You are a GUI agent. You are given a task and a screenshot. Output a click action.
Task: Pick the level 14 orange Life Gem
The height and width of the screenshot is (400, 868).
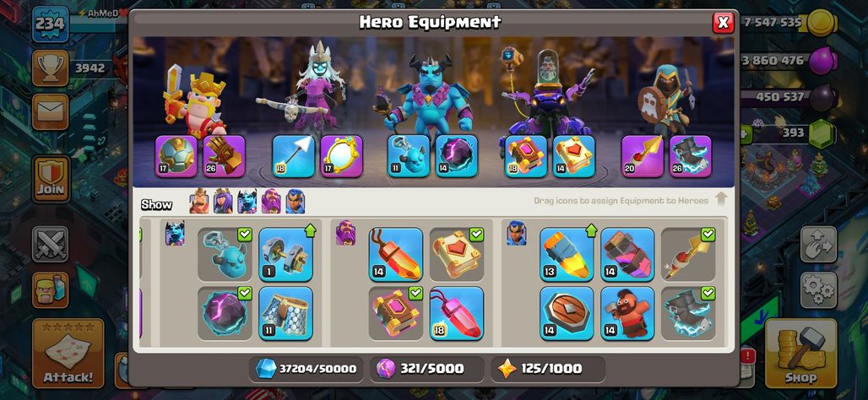(x=396, y=255)
